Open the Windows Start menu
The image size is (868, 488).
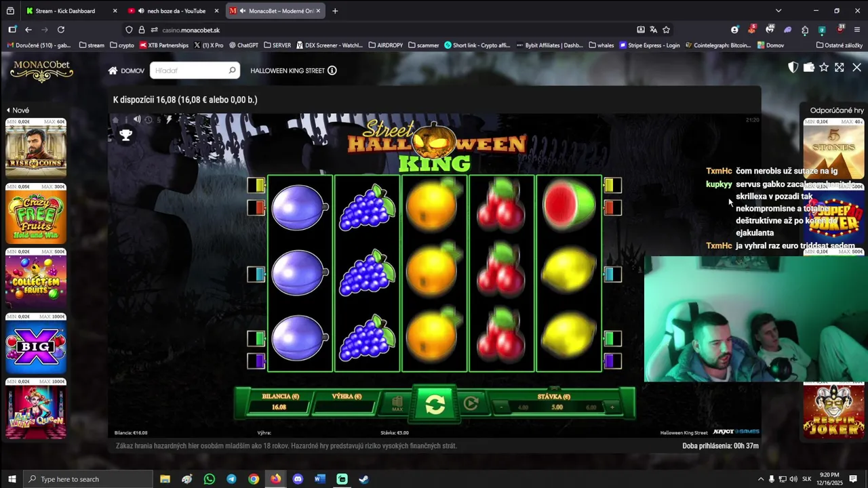coord(12,479)
